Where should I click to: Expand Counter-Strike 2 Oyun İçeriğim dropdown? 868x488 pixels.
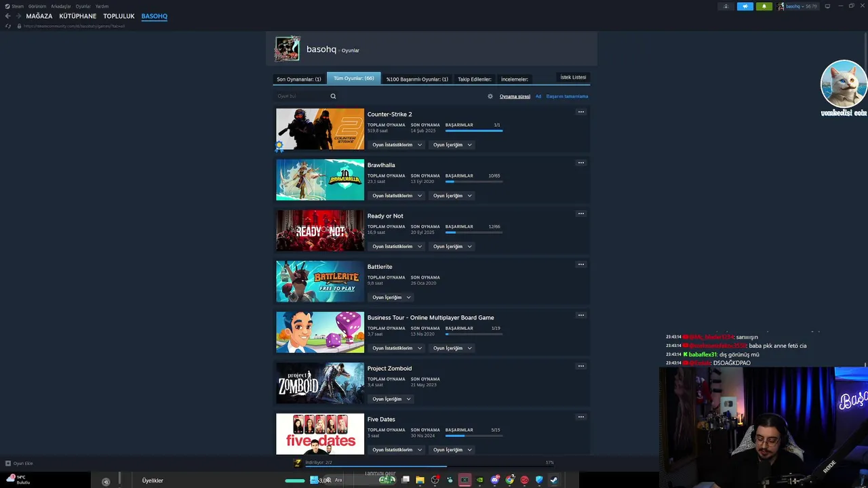coord(452,145)
